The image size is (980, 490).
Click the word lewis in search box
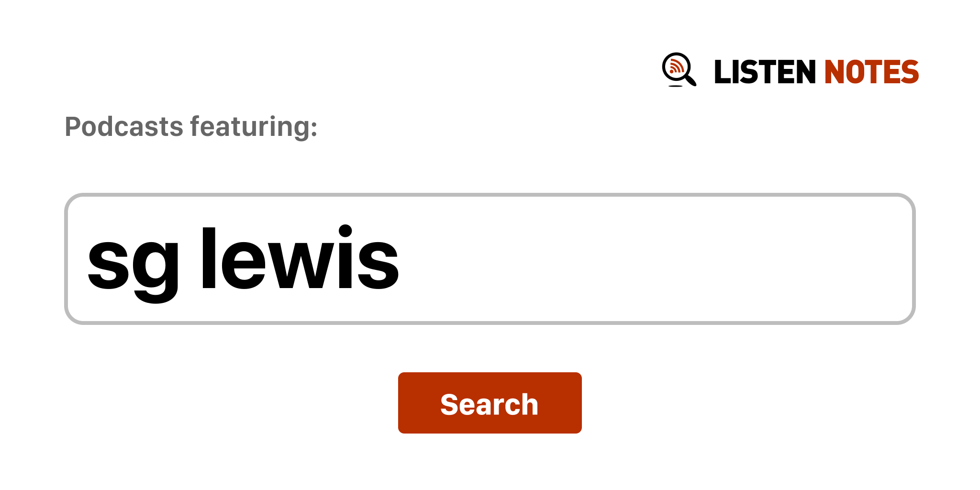pyautogui.click(x=300, y=258)
